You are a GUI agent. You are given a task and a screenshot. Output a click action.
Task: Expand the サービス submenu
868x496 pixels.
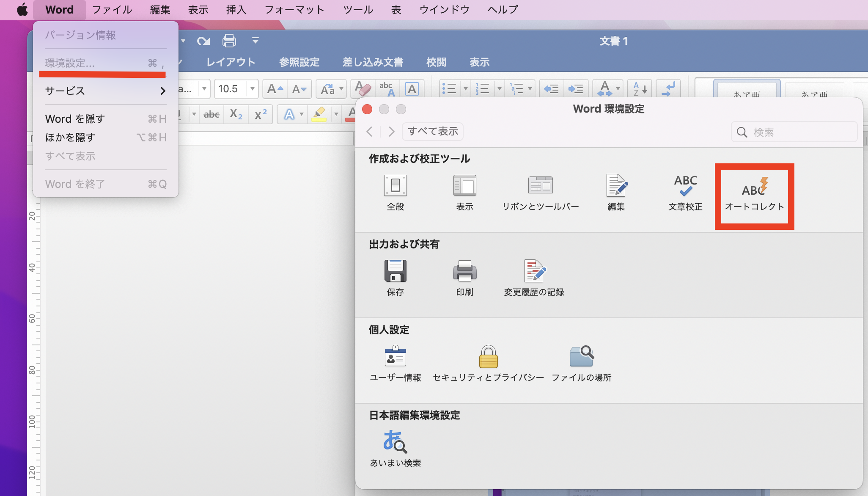106,91
